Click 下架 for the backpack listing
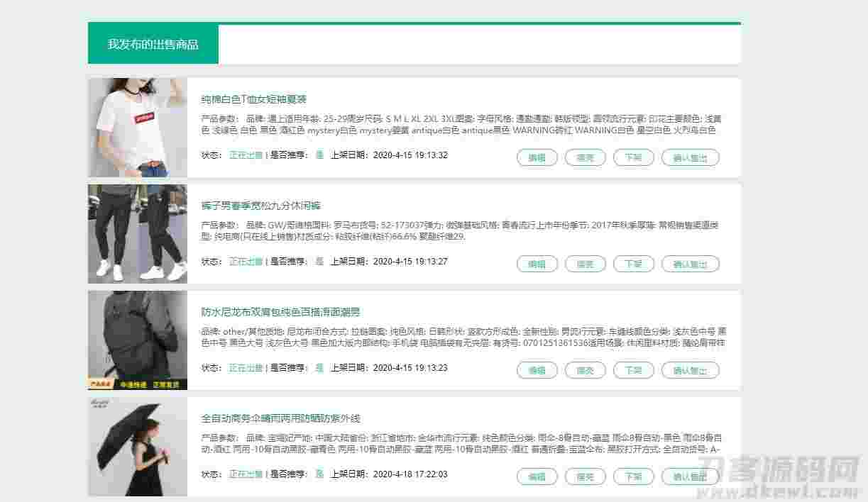This screenshot has height=502, width=868. (x=633, y=370)
